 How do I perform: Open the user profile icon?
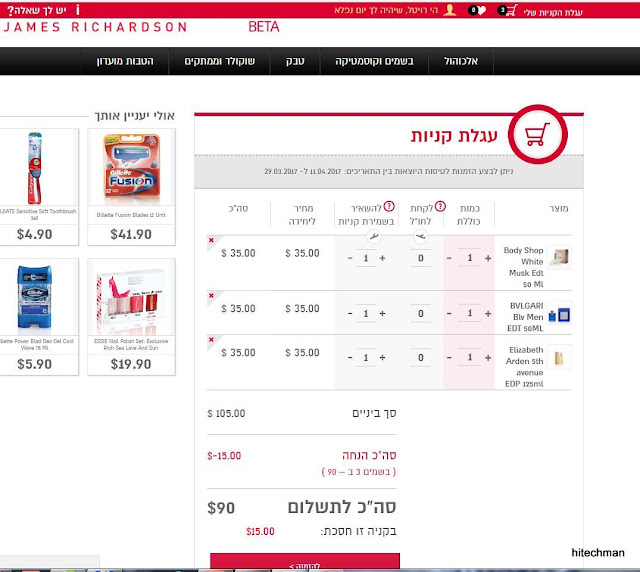coord(450,10)
